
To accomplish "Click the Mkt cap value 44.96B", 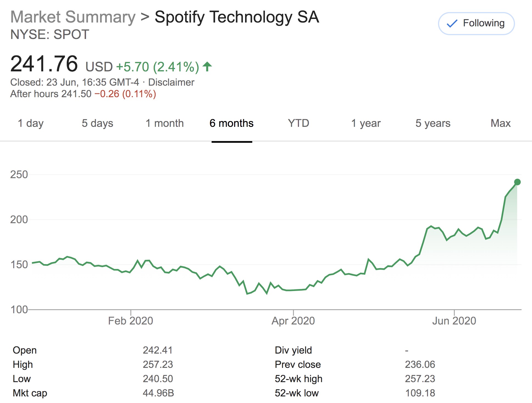I will click(158, 393).
